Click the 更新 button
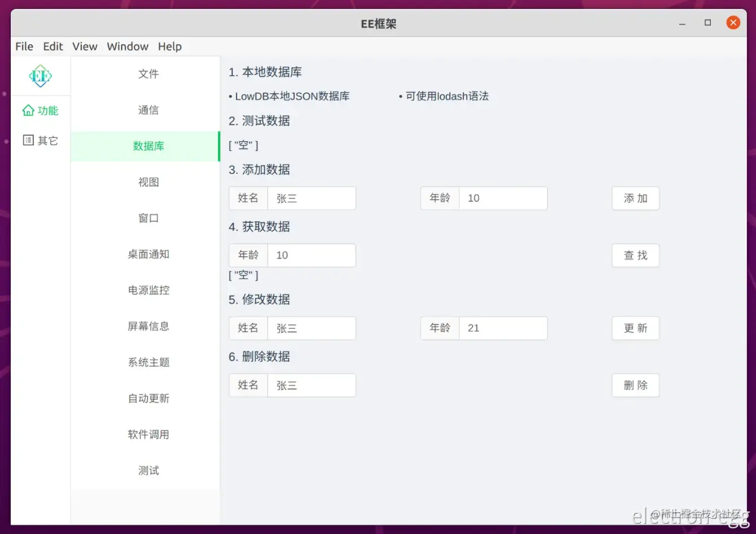This screenshot has height=534, width=756. point(635,328)
